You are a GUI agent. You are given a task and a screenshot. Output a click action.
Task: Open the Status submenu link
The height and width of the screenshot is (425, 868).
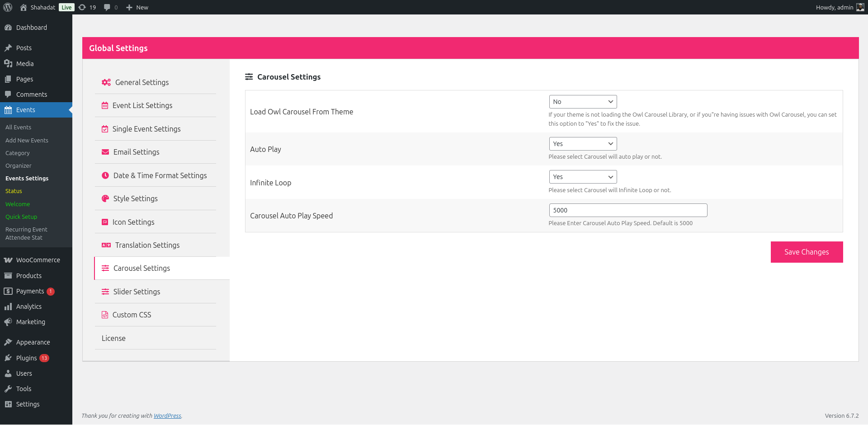click(14, 191)
